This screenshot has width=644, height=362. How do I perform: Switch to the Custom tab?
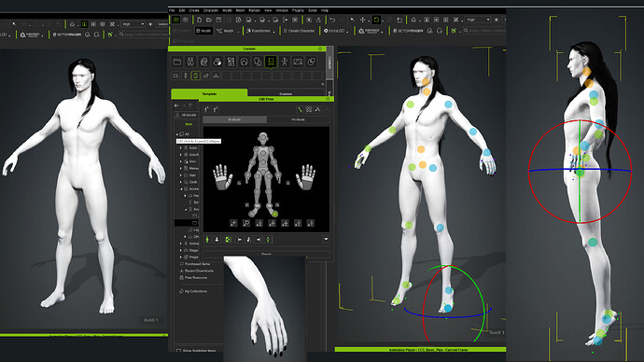point(286,93)
